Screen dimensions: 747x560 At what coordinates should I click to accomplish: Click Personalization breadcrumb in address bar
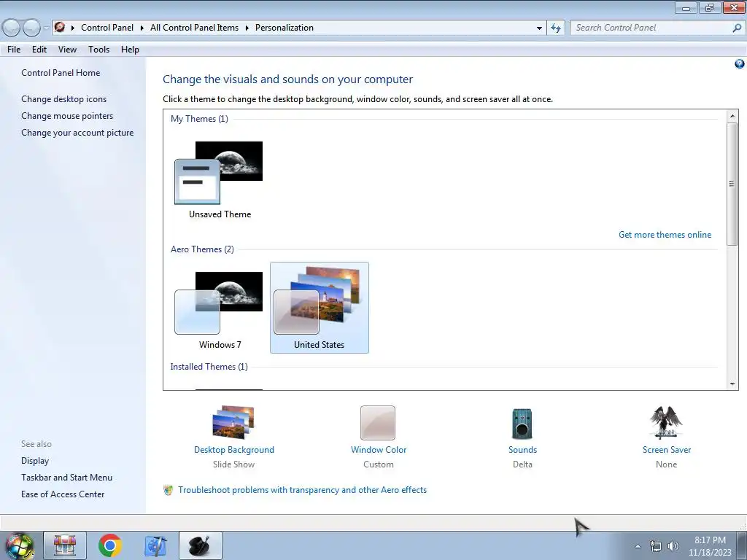285,28
